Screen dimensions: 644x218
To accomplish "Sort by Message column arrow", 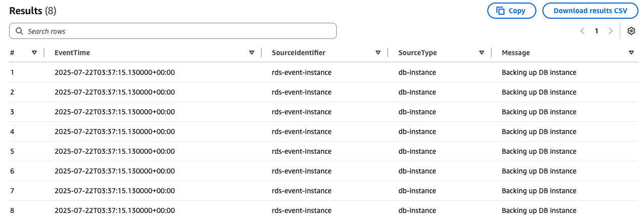I will [631, 53].
